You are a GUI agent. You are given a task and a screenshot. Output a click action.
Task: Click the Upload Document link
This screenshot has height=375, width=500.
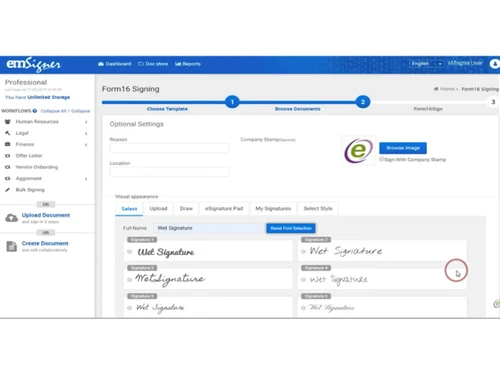pyautogui.click(x=46, y=215)
